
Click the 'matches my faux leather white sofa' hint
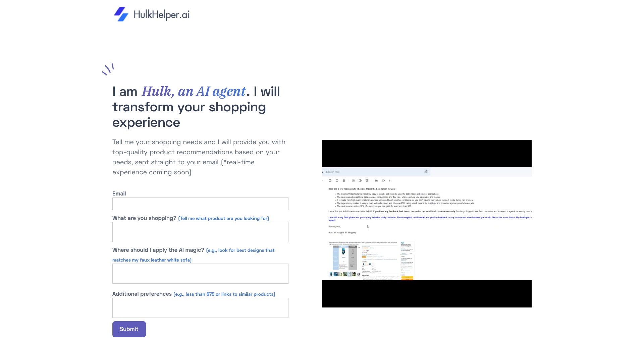point(152,260)
